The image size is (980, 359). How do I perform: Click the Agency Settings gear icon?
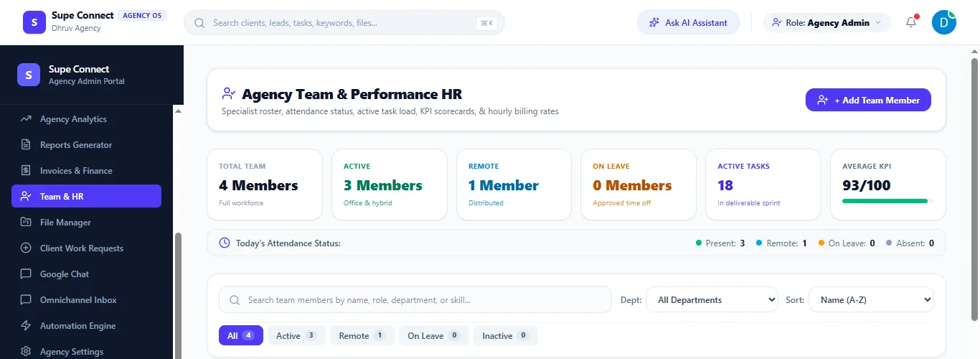point(26,352)
